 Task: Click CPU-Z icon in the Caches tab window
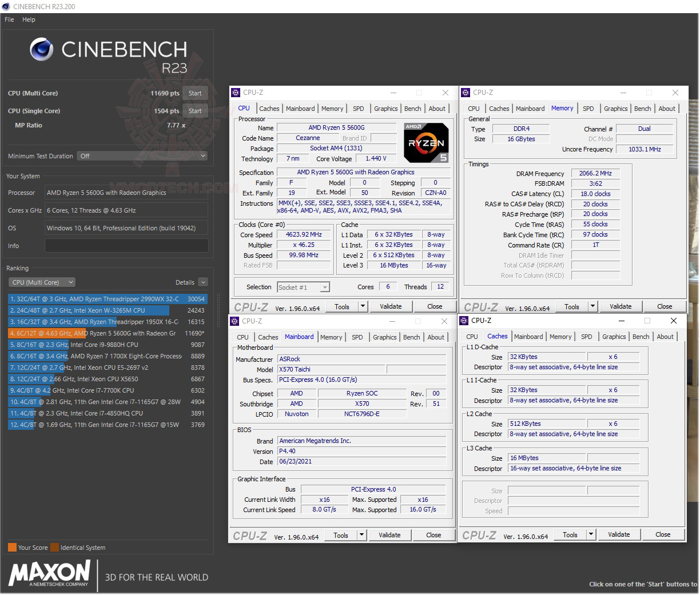coord(464,321)
